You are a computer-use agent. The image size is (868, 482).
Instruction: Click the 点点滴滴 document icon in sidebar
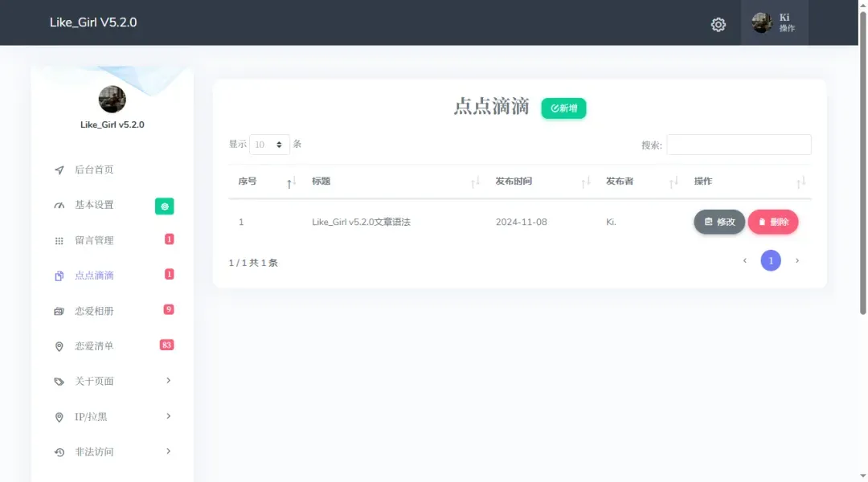(x=59, y=276)
